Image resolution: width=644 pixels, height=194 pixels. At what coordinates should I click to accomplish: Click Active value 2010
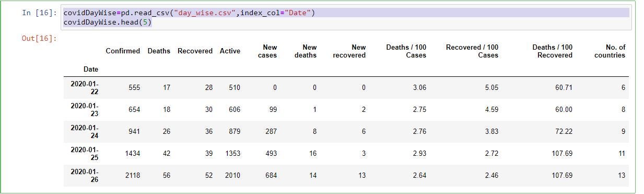pos(232,176)
